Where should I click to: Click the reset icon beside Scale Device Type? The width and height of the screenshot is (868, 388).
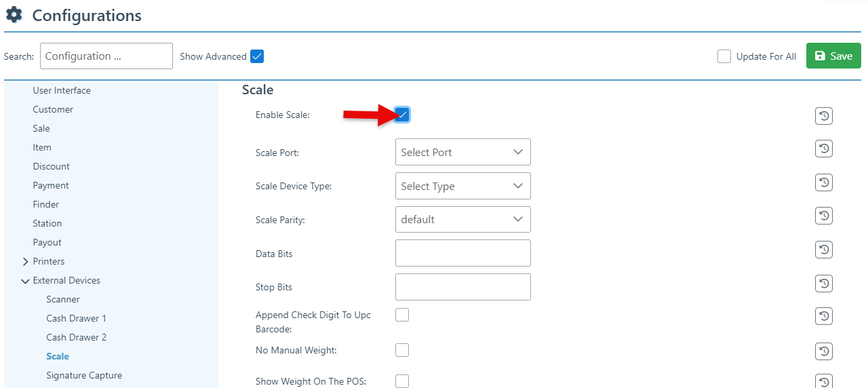coord(823,182)
